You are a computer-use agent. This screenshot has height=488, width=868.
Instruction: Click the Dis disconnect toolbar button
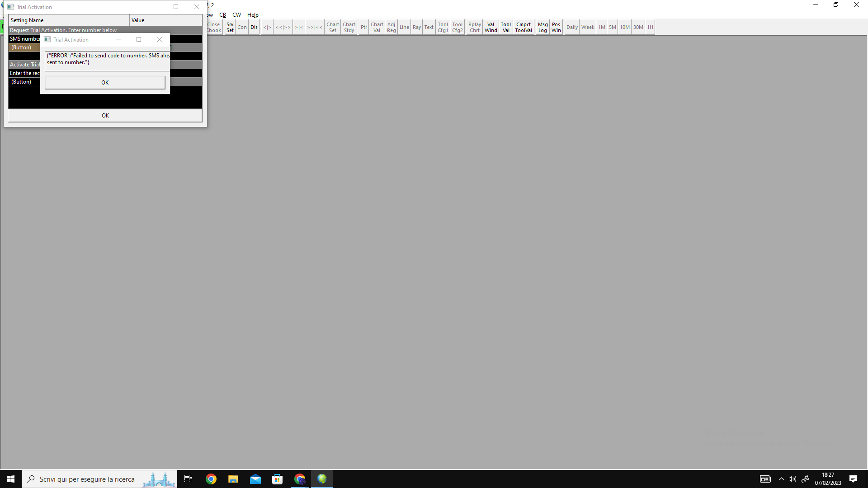[254, 28]
